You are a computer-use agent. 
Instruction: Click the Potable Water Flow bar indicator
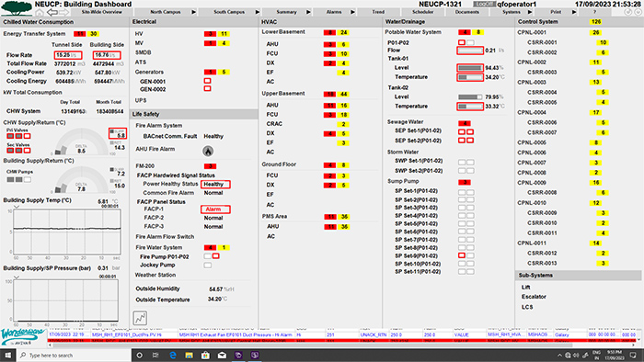tap(470, 51)
